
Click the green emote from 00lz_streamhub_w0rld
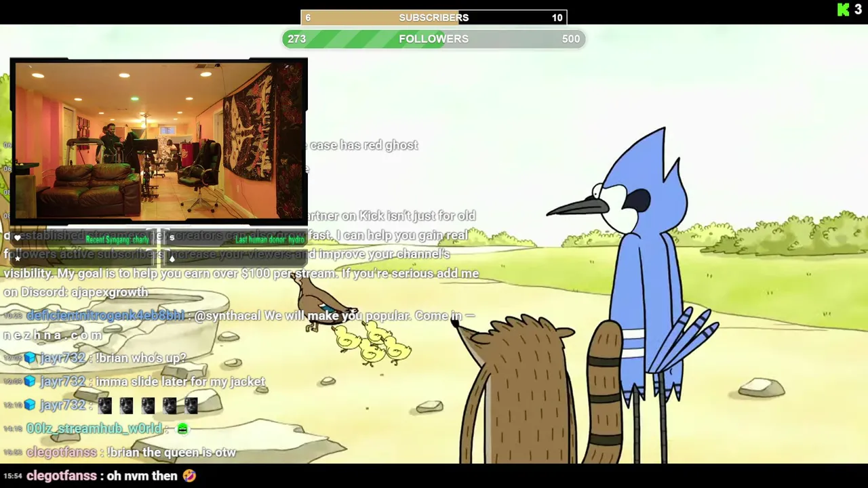pos(182,428)
